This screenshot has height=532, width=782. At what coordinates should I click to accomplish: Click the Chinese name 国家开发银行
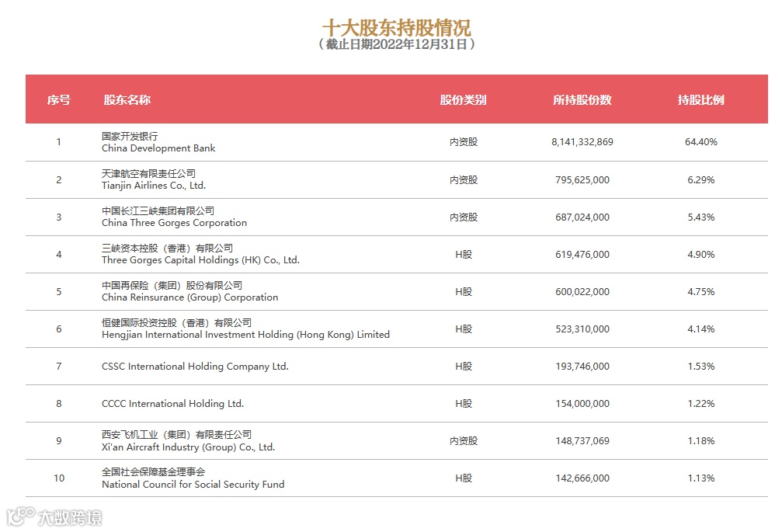[x=130, y=136]
